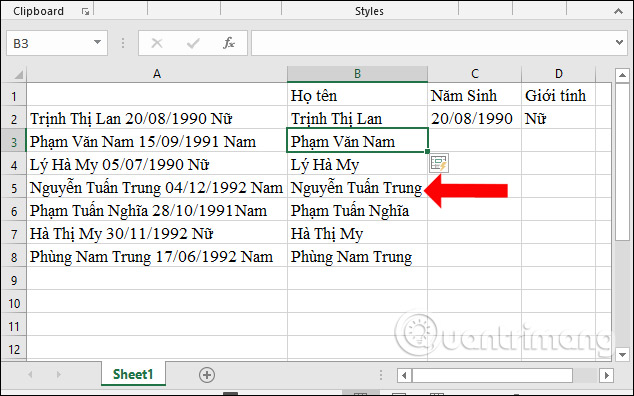Select cell B7 'Hà Thị My'

point(357,234)
